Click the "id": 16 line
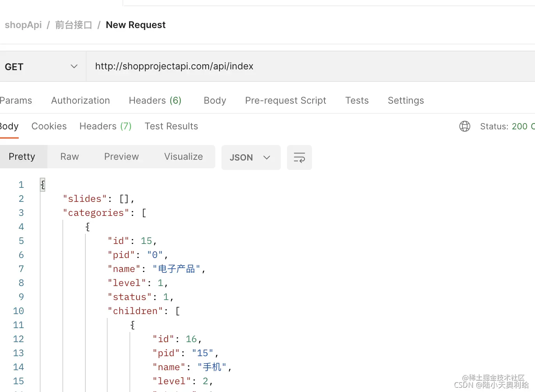Image resolution: width=535 pixels, height=392 pixels. [177, 339]
